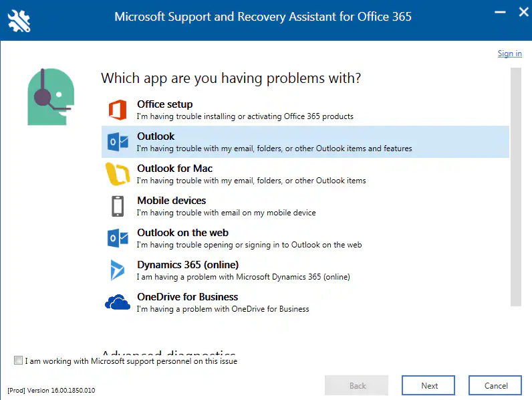Viewport: 532px width, 400px height.
Task: Select Outlook for Mac list entry
Action: pos(174,169)
